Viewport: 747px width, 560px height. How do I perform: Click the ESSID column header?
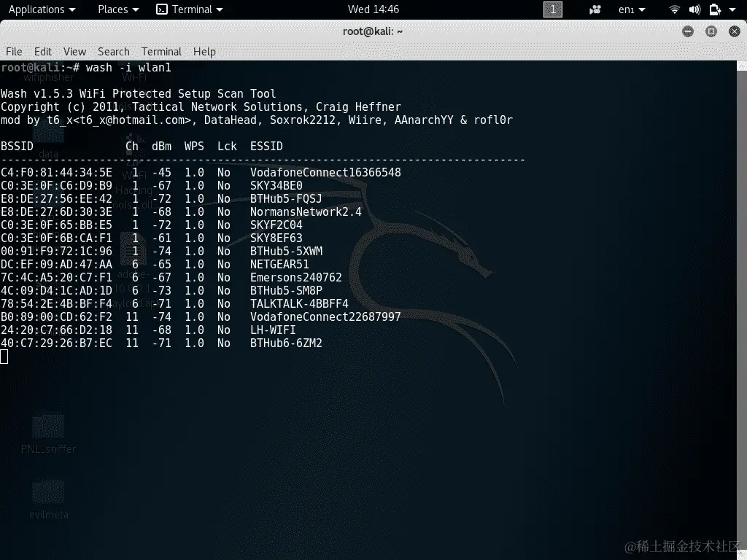(266, 146)
